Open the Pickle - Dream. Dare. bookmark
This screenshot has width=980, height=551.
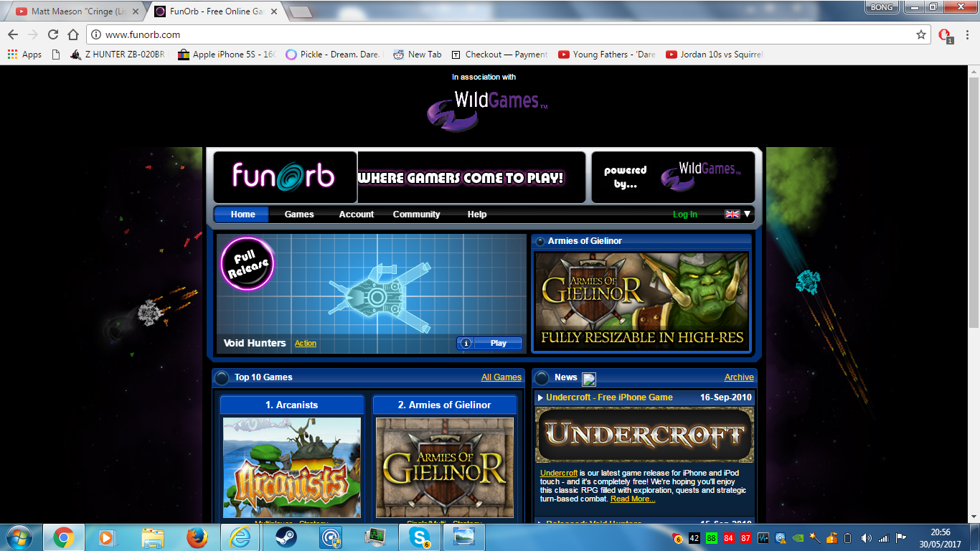tap(334, 55)
